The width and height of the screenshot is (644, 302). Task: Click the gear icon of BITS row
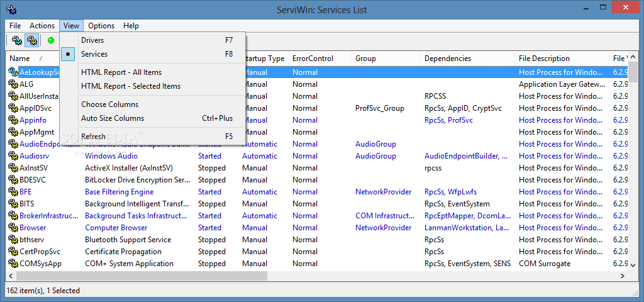(14, 203)
